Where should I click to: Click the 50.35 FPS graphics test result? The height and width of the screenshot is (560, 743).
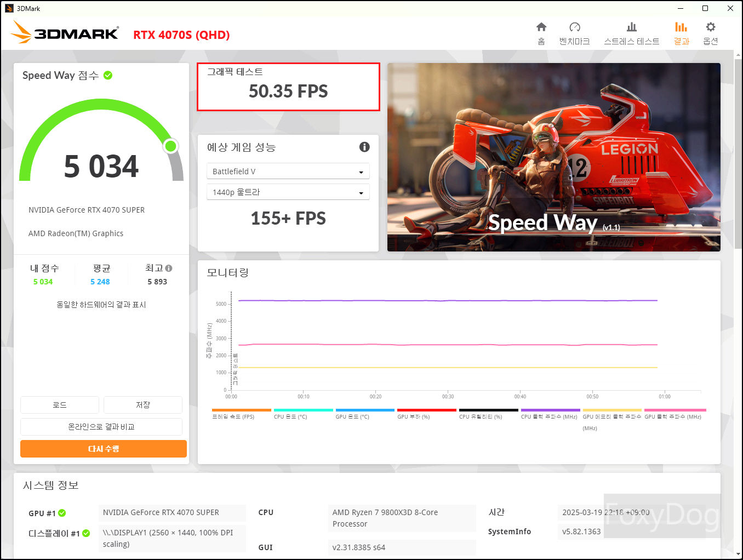click(x=288, y=91)
